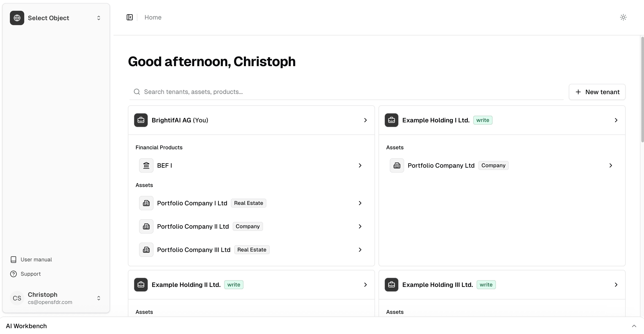Image resolution: width=644 pixels, height=334 pixels.
Task: Click Portfolio Company I Ltd building icon
Action: click(x=146, y=203)
